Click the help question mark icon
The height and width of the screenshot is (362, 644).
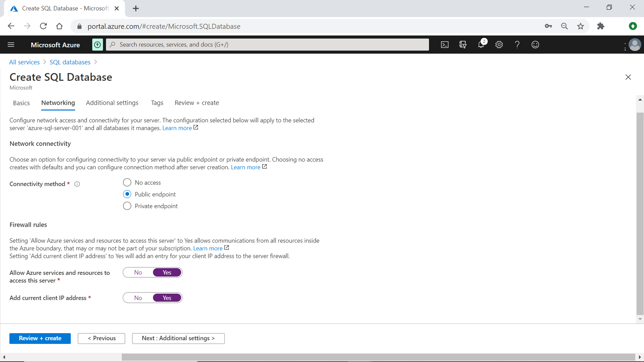pyautogui.click(x=517, y=45)
